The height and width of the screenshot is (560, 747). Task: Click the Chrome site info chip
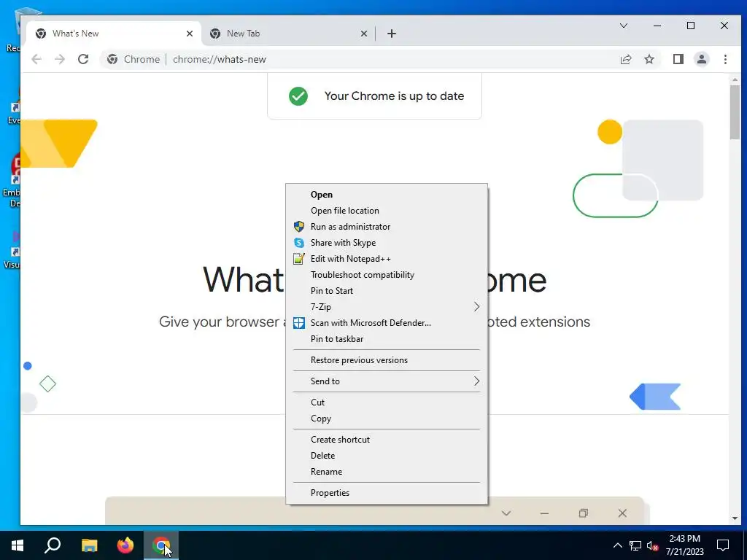(133, 59)
